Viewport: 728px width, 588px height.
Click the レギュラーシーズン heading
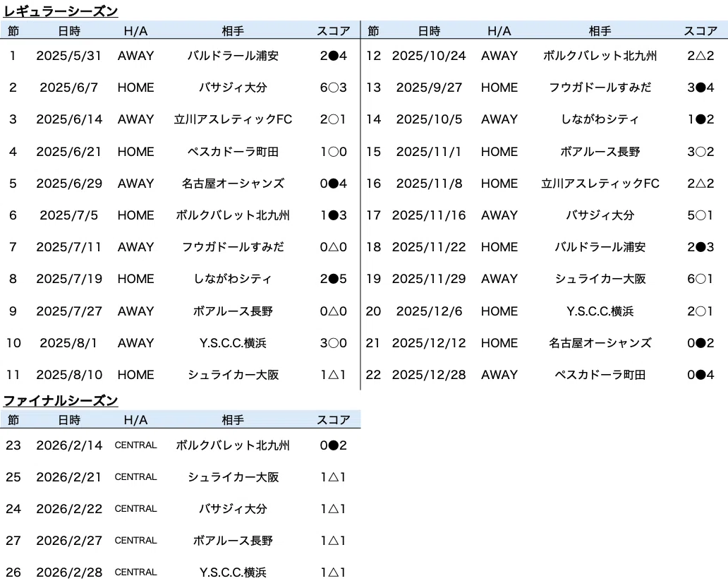61,11
